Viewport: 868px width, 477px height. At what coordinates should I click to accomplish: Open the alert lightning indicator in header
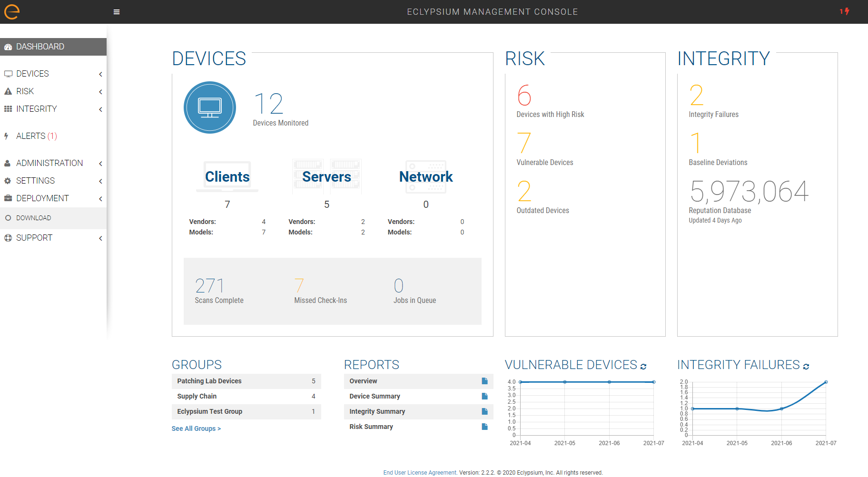click(845, 11)
